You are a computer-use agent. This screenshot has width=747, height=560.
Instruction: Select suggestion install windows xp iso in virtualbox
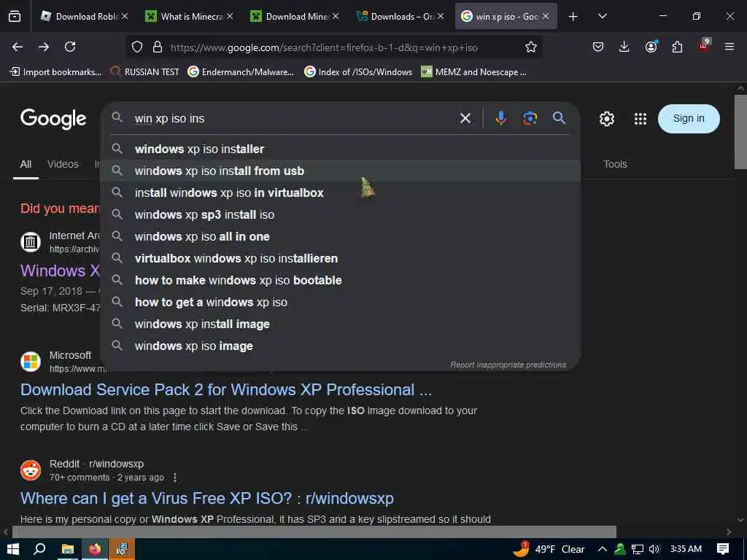click(x=340, y=192)
